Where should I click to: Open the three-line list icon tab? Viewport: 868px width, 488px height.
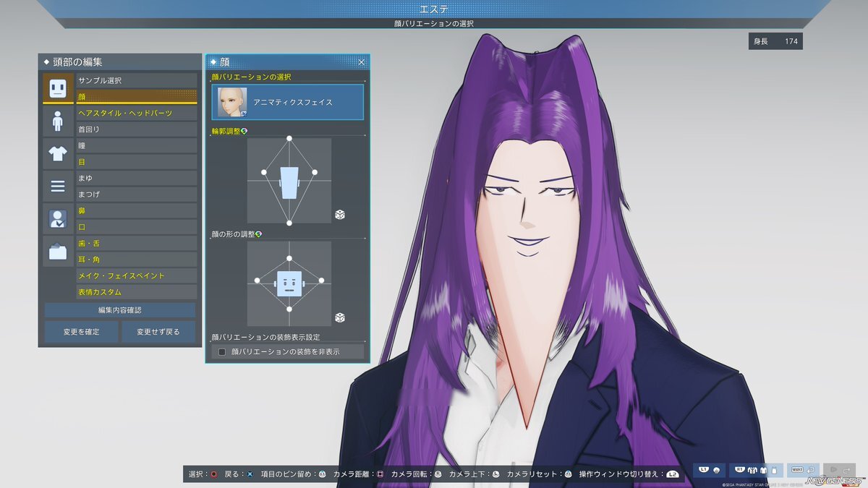click(58, 187)
